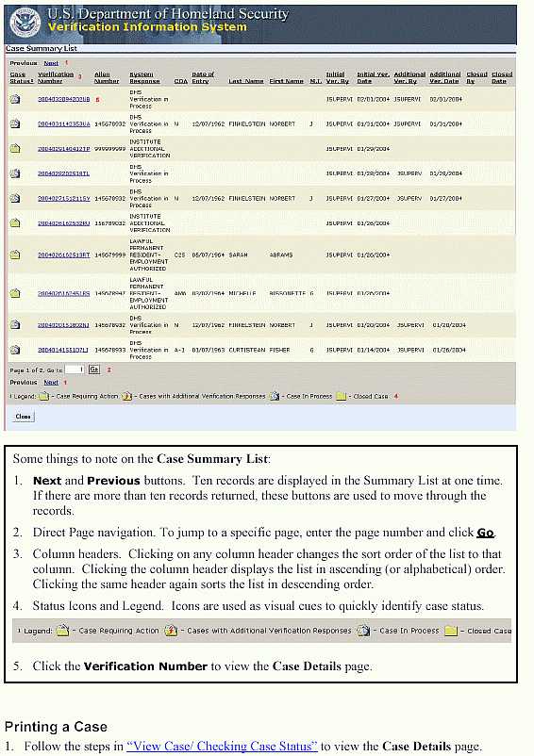This screenshot has width=534, height=756.
Task: Click the in-process icon for the Finkelstein 01/27/2004 case
Action: coord(15,198)
